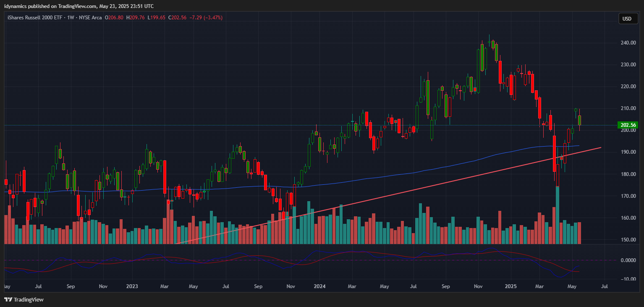This screenshot has width=644, height=307.
Task: Click the NYSE Arca exchange label
Action: pyautogui.click(x=90, y=18)
